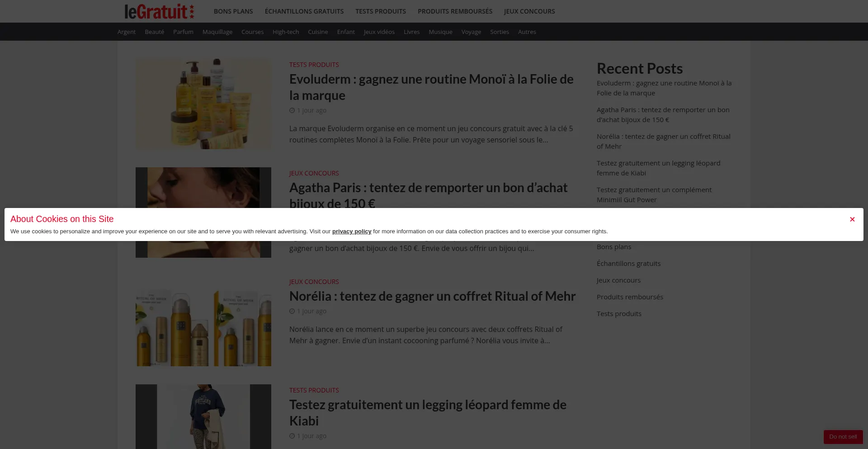Viewport: 868px width, 449px height.
Task: Open the Kiabi legging léopard article headline
Action: click(428, 413)
